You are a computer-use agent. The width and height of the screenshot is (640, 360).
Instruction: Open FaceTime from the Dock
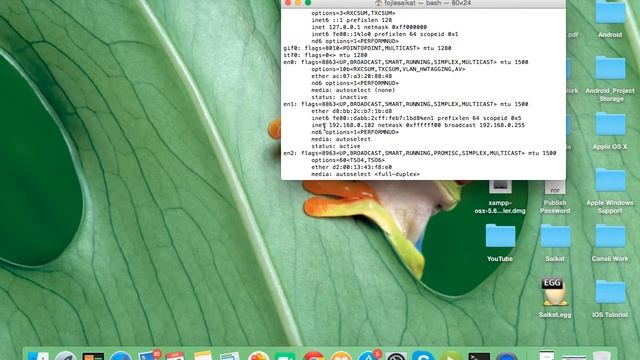(286, 356)
